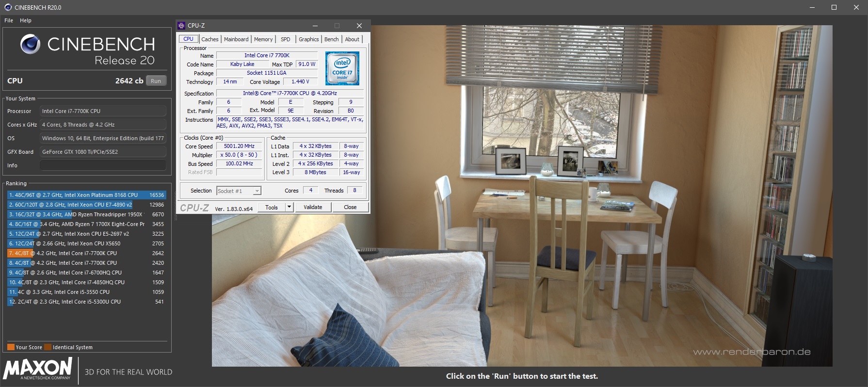Image resolution: width=868 pixels, height=387 pixels.
Task: Switch to the Mainboard tab
Action: [x=236, y=39]
